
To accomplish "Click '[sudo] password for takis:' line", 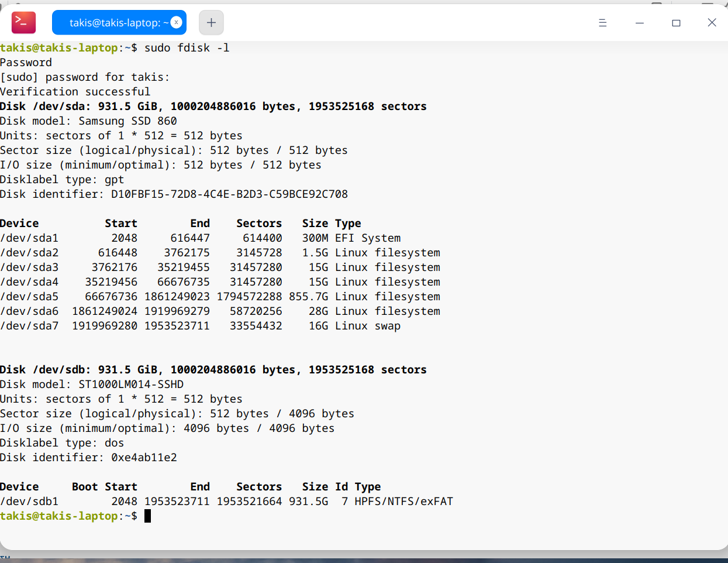I will [x=85, y=77].
